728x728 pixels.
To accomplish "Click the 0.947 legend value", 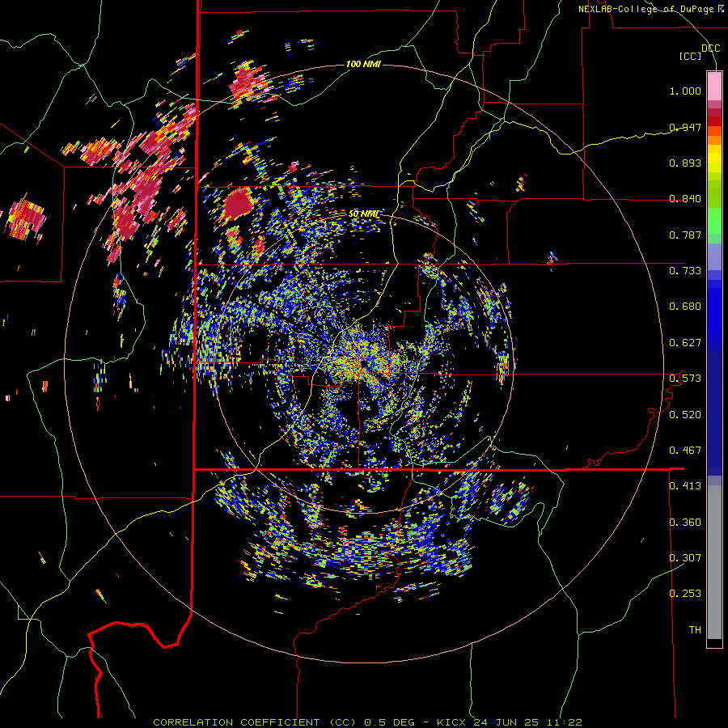I will 685,127.
